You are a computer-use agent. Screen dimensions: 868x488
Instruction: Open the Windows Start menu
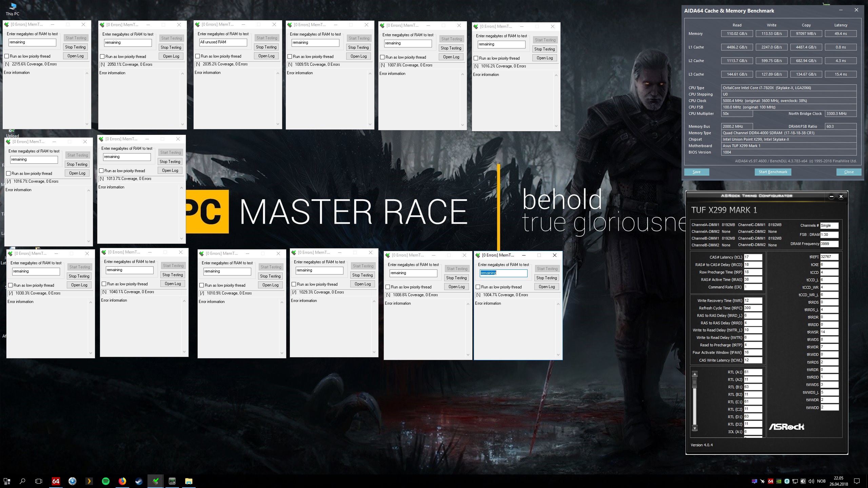pyautogui.click(x=7, y=481)
